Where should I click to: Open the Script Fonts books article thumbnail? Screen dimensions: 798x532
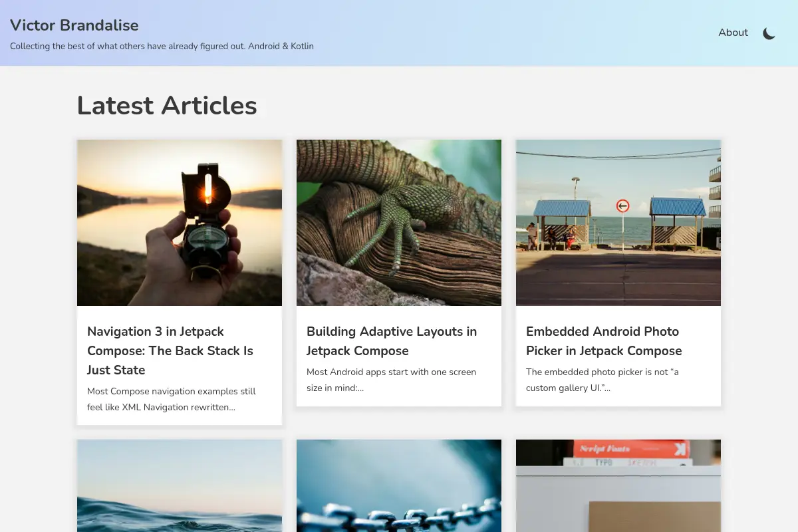click(x=618, y=485)
